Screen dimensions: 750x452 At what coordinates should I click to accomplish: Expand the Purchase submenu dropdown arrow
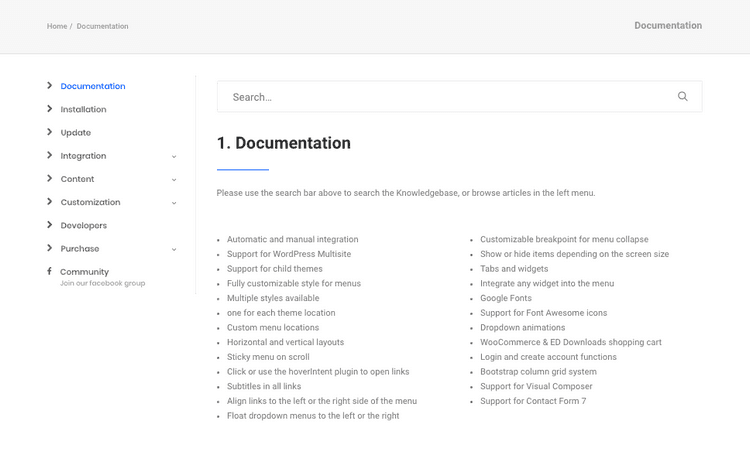tap(174, 249)
